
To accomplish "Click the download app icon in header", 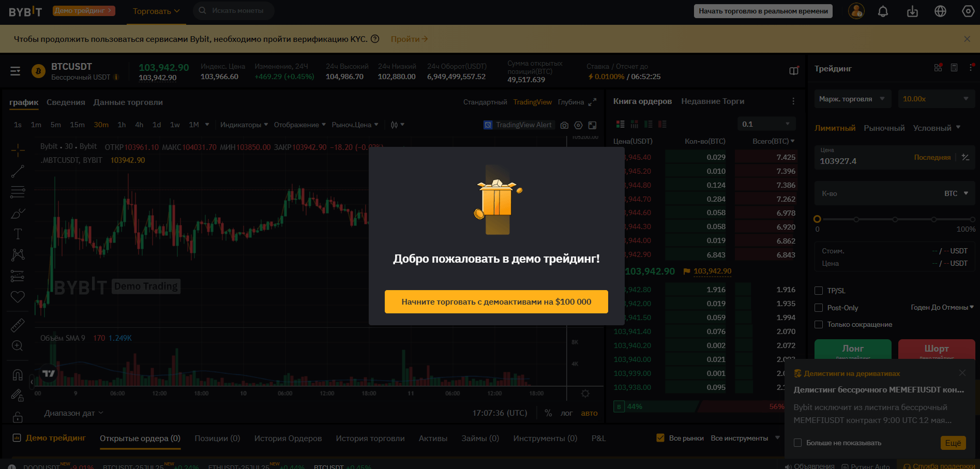I will [912, 11].
